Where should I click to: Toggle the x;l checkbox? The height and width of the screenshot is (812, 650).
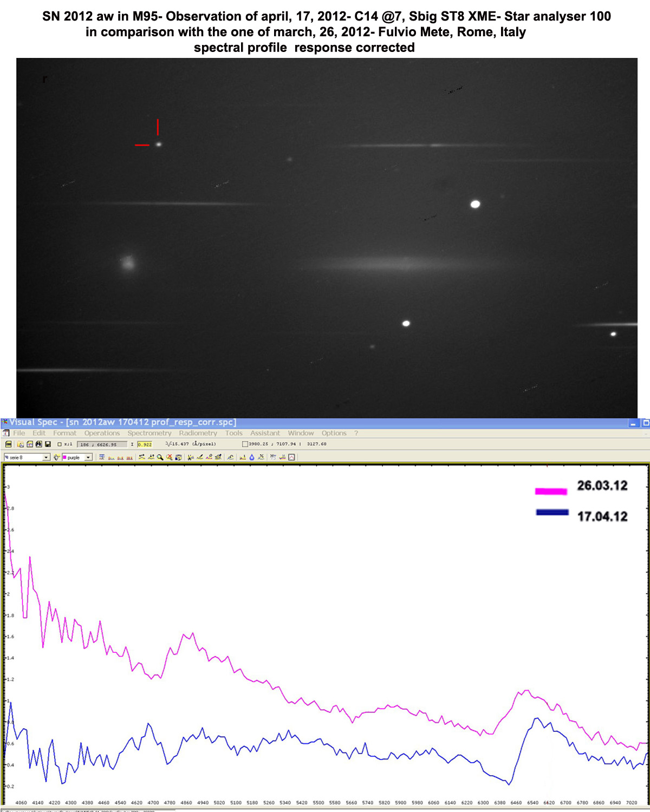(x=60, y=444)
